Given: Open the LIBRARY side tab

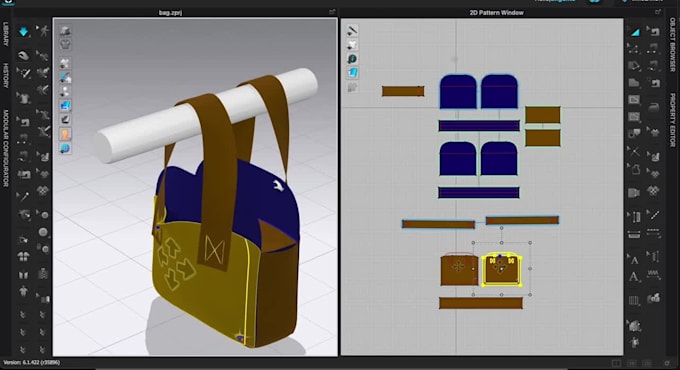Looking at the screenshot, I should [6, 34].
